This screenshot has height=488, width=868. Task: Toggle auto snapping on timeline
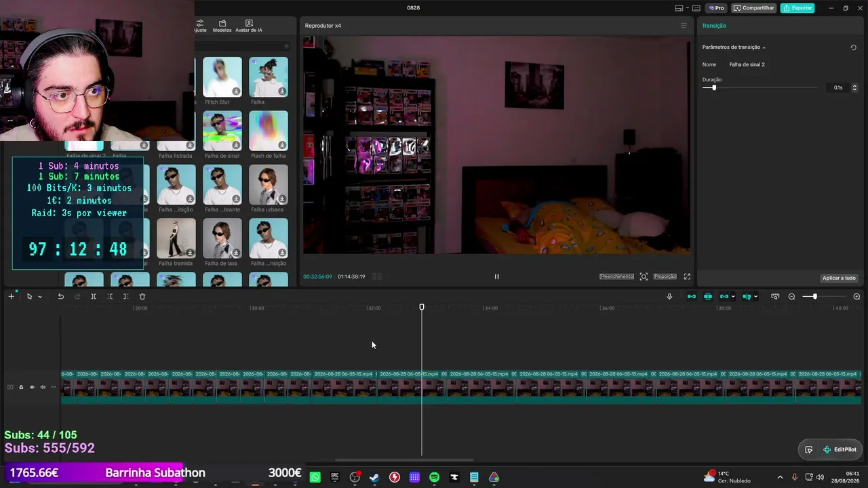click(708, 296)
